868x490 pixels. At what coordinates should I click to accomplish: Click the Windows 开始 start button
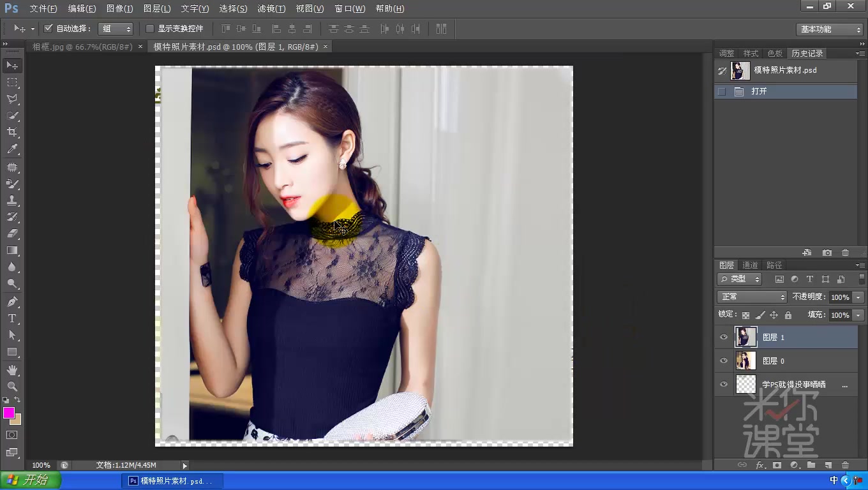point(31,480)
